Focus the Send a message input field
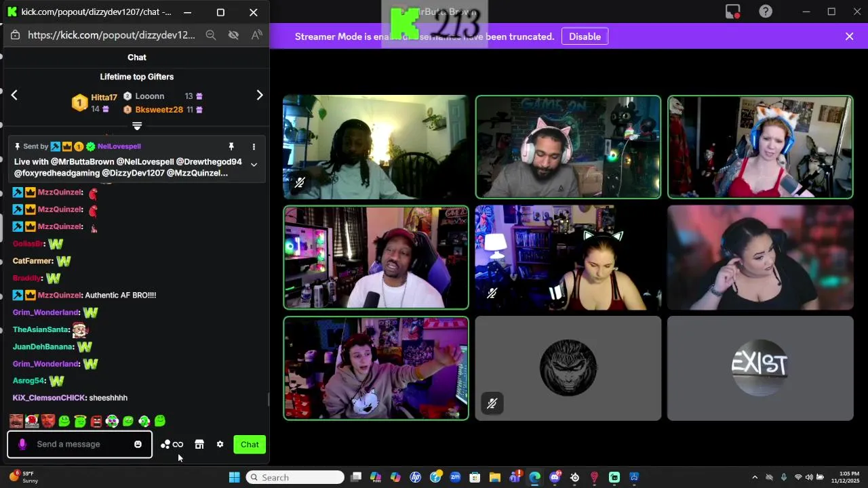The width and height of the screenshot is (868, 488). [x=80, y=445]
